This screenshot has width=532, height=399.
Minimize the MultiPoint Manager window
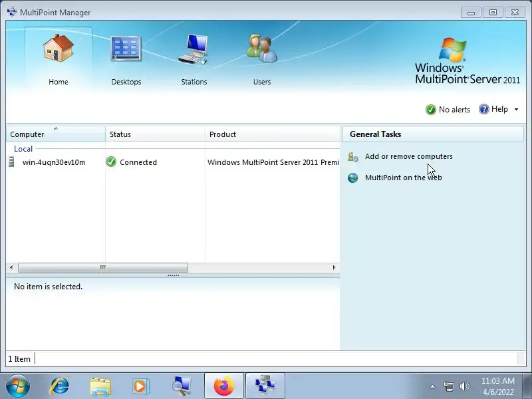coord(471,13)
